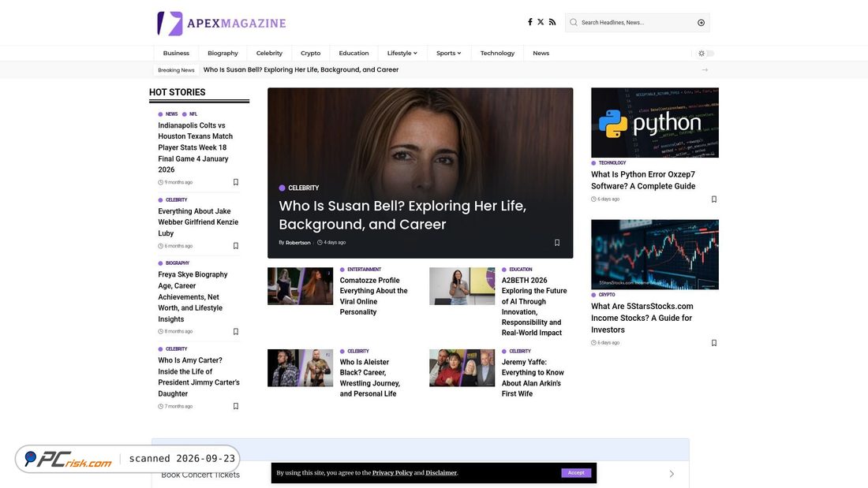Advance breaking news with the arrow

pos(705,69)
